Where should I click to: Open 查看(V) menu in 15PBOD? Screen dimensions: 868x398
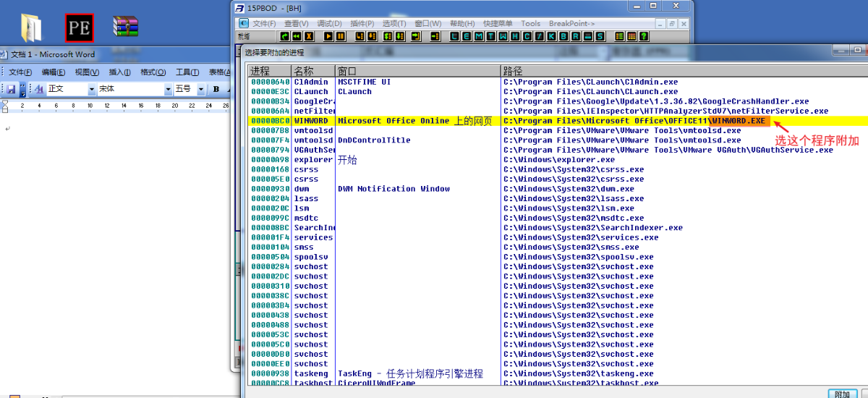coord(297,23)
